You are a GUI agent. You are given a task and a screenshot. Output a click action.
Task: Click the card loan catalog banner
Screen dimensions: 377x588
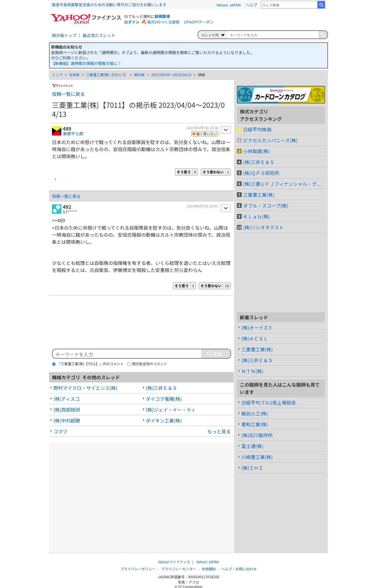coord(281,95)
